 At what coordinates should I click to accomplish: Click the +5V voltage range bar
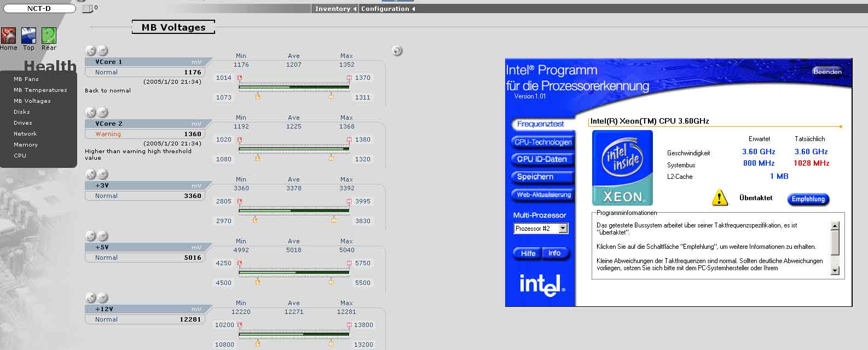click(x=294, y=272)
